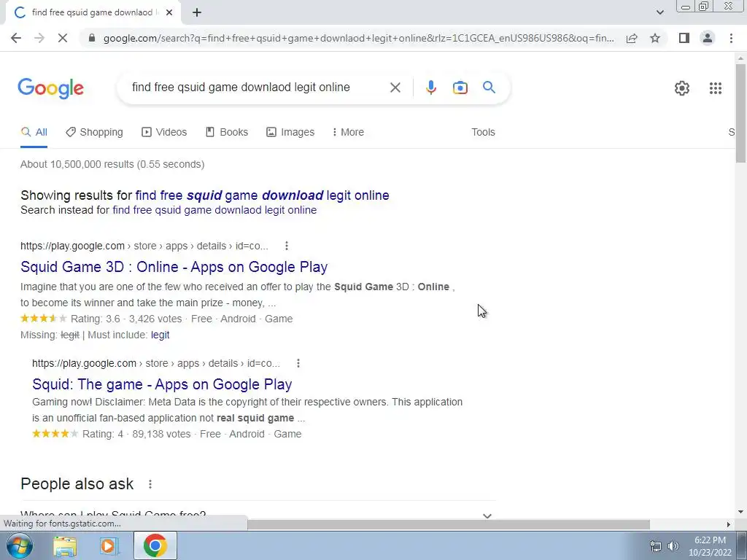Click the forward navigation arrow
The image size is (747, 560).
click(39, 38)
